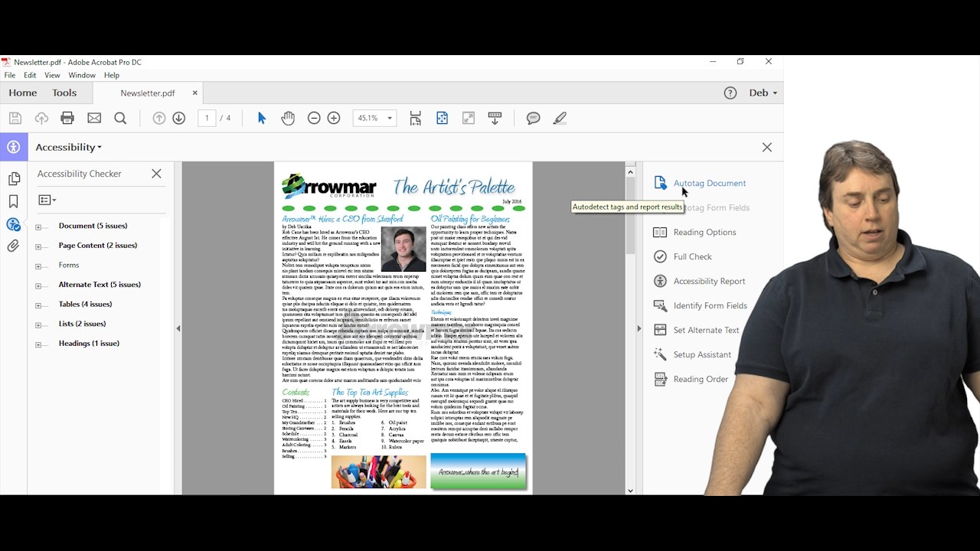Open the Window menu

tap(82, 75)
